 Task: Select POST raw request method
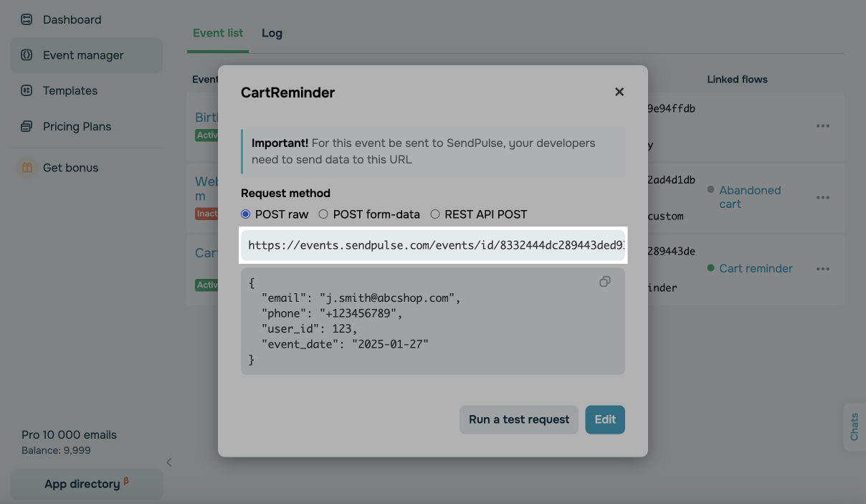(246, 214)
